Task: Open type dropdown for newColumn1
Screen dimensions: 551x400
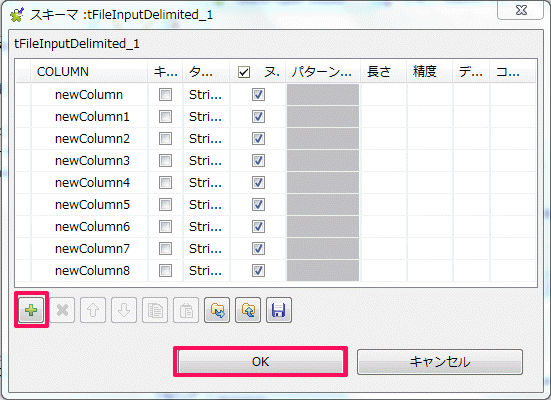Action: (206, 117)
